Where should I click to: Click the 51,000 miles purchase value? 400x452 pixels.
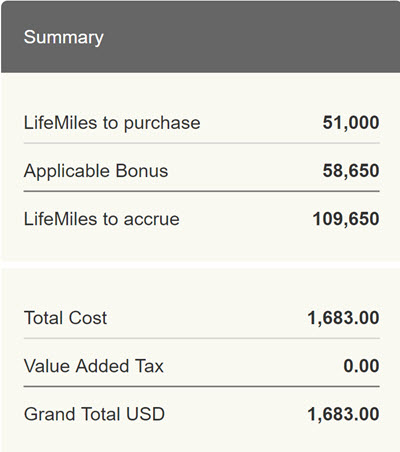[x=351, y=123]
